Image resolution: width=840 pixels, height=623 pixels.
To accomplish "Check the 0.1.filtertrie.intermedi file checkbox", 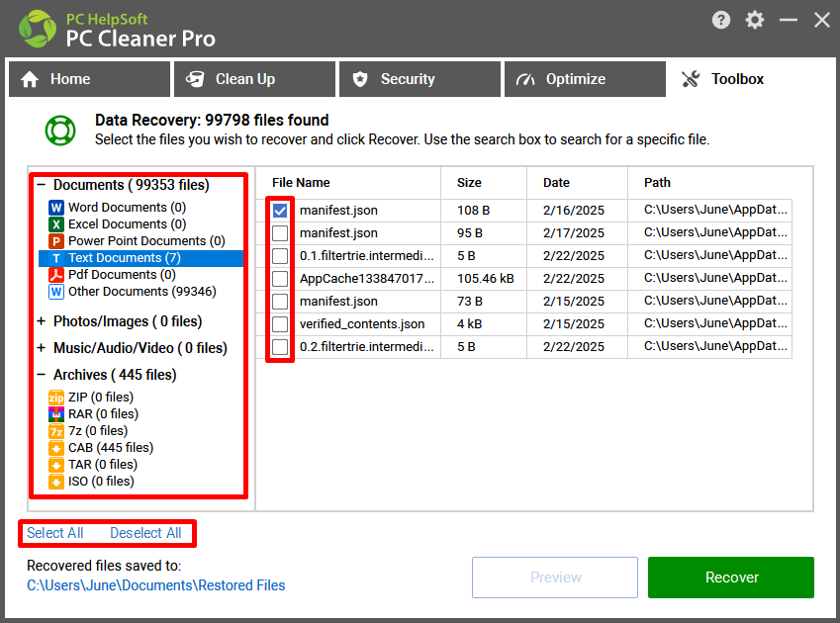I will (x=280, y=256).
